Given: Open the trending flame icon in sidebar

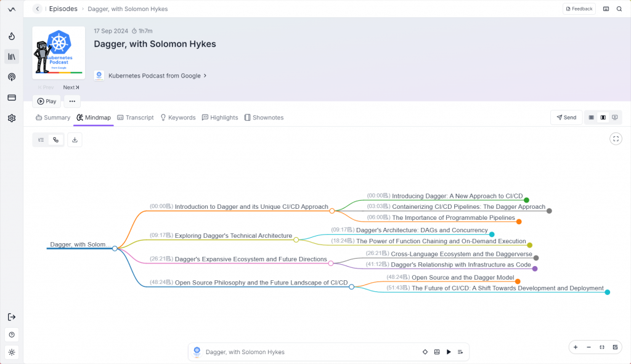Looking at the screenshot, I should point(11,36).
